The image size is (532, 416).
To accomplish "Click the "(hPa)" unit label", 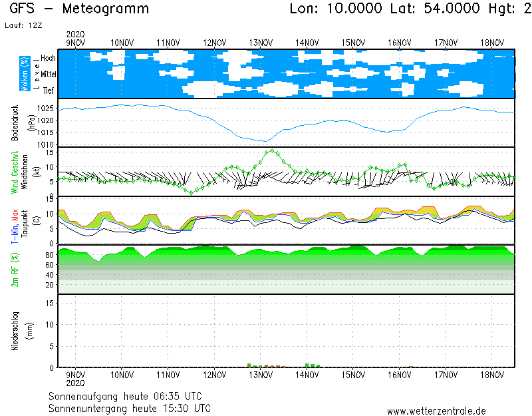I will coord(31,122).
